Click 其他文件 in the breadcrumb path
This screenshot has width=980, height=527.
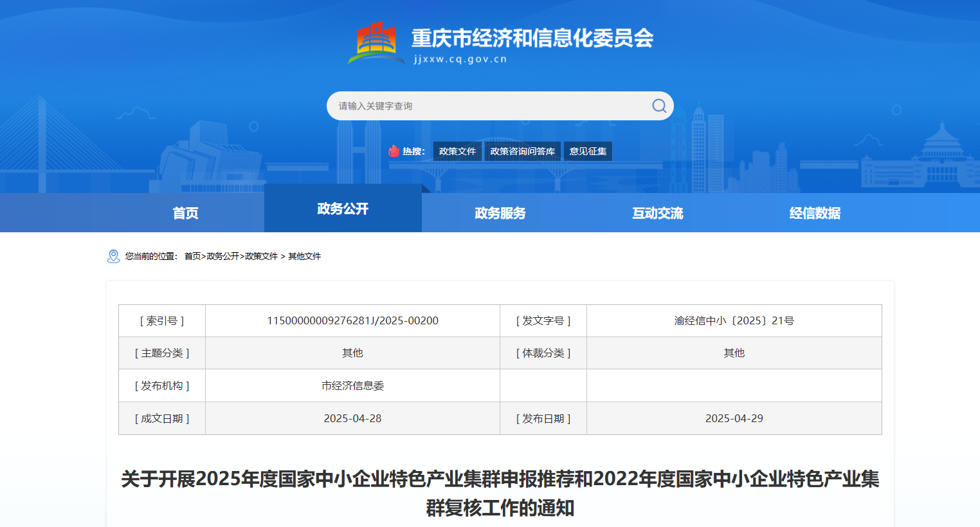(304, 256)
